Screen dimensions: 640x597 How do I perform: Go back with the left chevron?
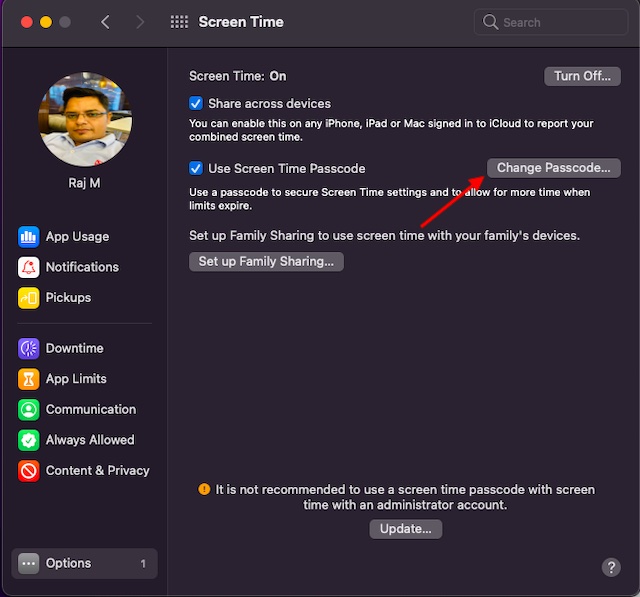(105, 22)
